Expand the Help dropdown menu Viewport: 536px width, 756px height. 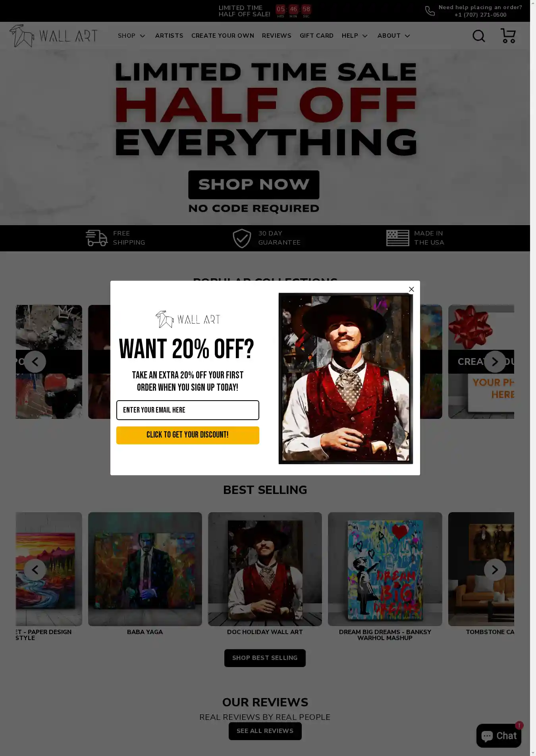pyautogui.click(x=355, y=36)
